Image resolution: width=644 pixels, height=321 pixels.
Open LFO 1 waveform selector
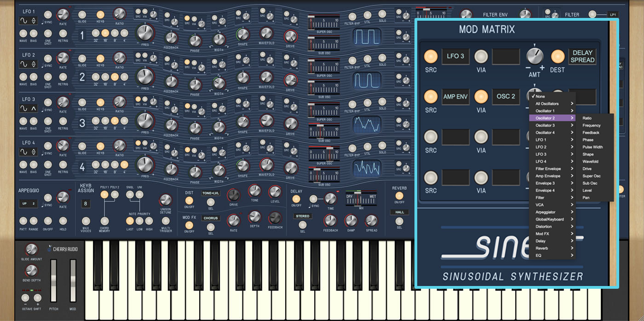(x=28, y=21)
